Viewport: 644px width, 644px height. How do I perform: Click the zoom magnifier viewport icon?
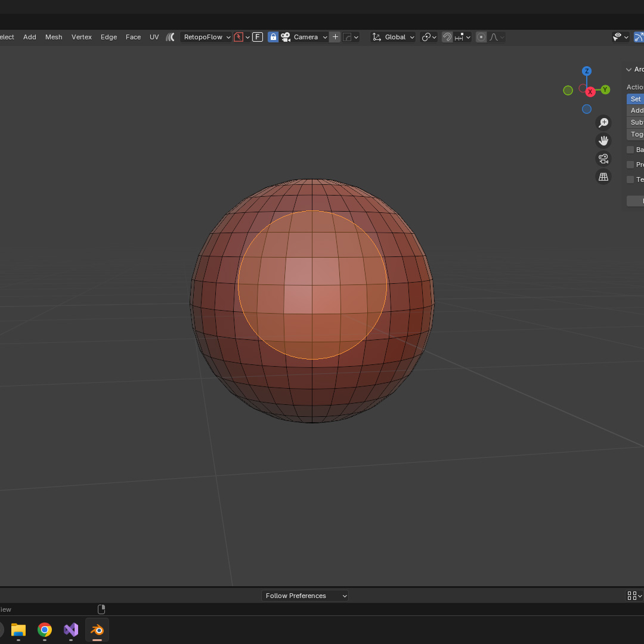(x=603, y=123)
